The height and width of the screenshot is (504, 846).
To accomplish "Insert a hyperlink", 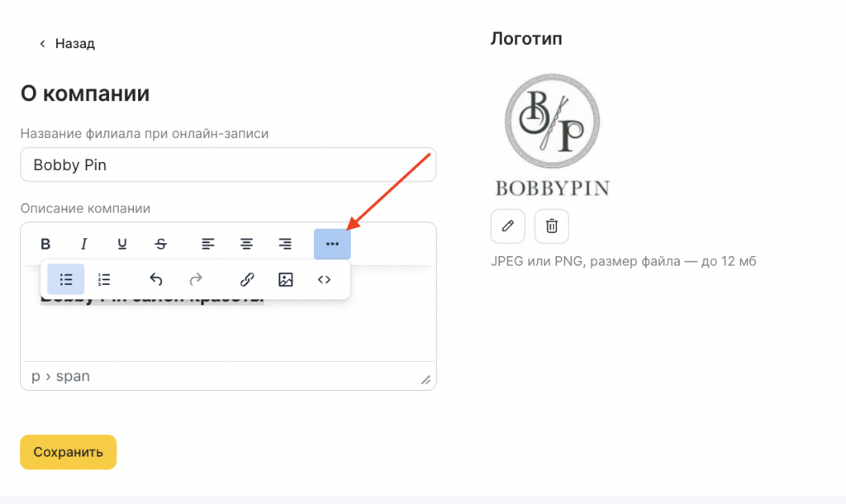I will click(246, 279).
